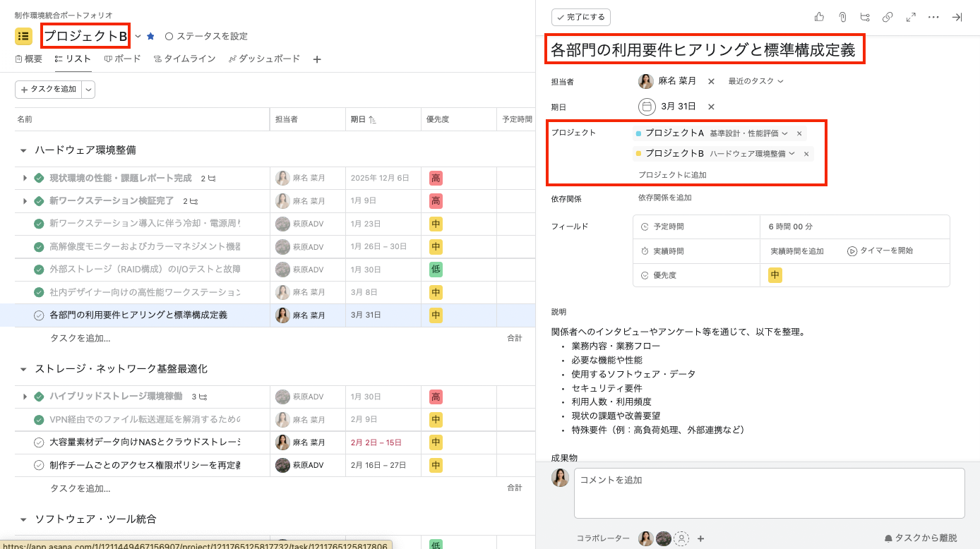The height and width of the screenshot is (549, 980).
Task: Toggle completion of 大容量素材データ向けNAS task
Action: click(x=39, y=442)
